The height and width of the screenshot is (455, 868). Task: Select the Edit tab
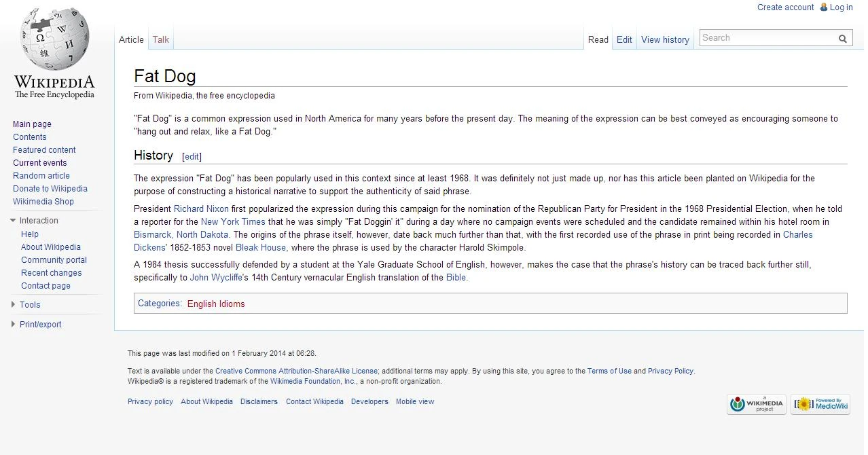pos(624,39)
